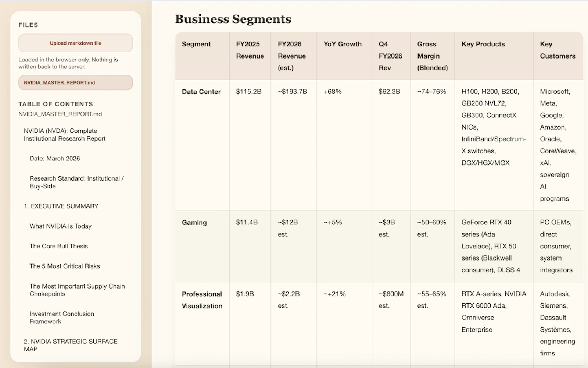This screenshot has width=588, height=368.
Task: Click the Upload markdown file button
Action: [76, 43]
